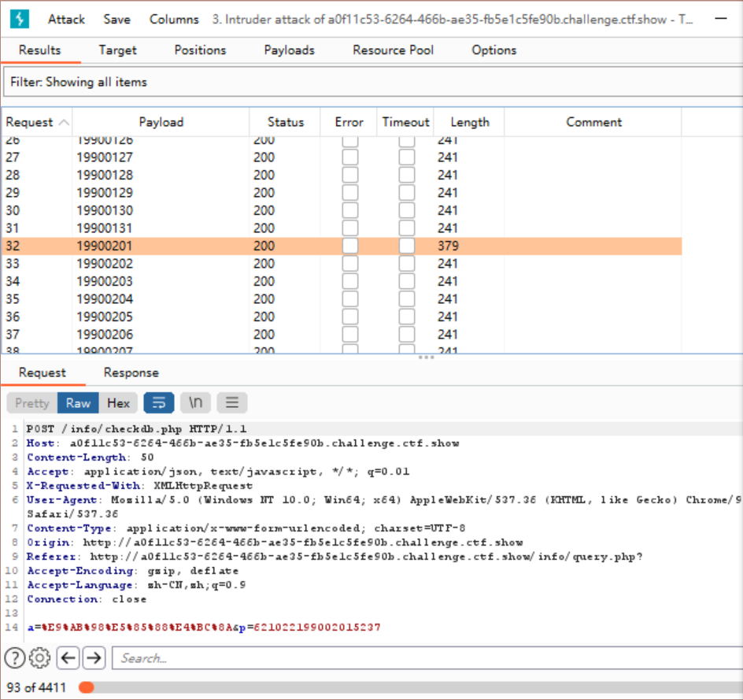Click the Referer header line
743x700 pixels.
334,557
